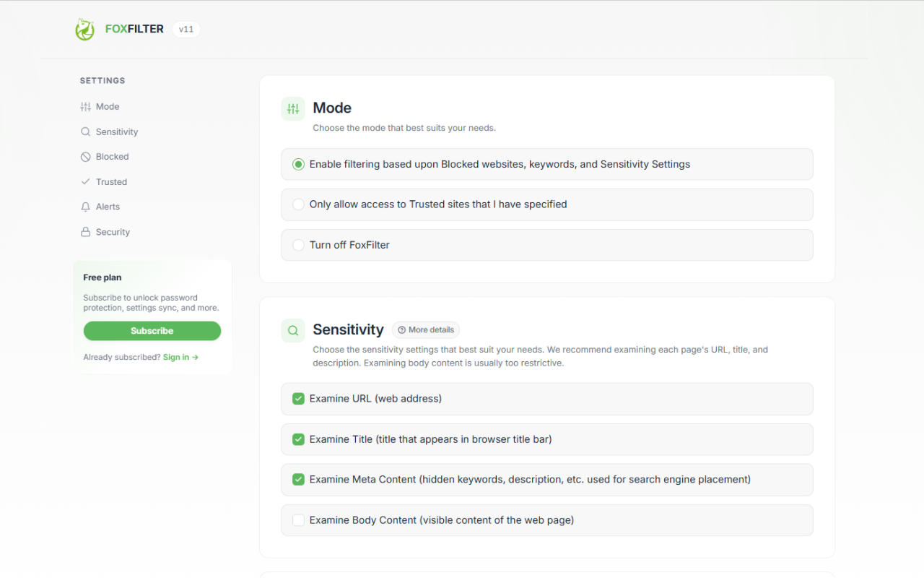The height and width of the screenshot is (578, 924).
Task: Uncheck Examine URL (web address)
Action: click(298, 399)
